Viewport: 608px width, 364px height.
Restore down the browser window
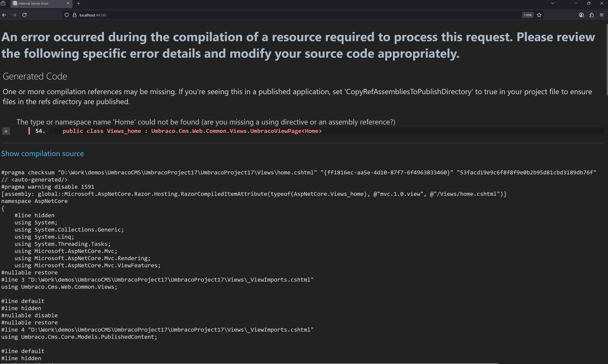tap(588, 3)
